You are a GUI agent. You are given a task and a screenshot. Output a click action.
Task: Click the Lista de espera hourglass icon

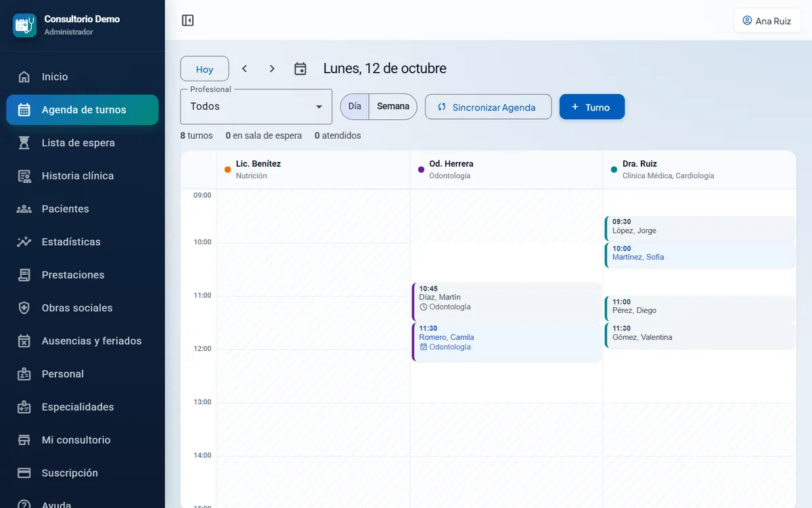pos(24,143)
